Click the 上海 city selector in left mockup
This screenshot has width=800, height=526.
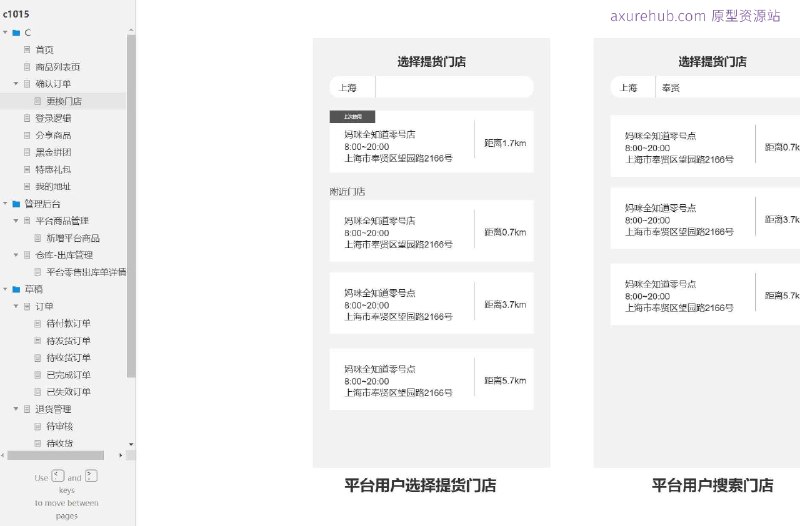(352, 87)
